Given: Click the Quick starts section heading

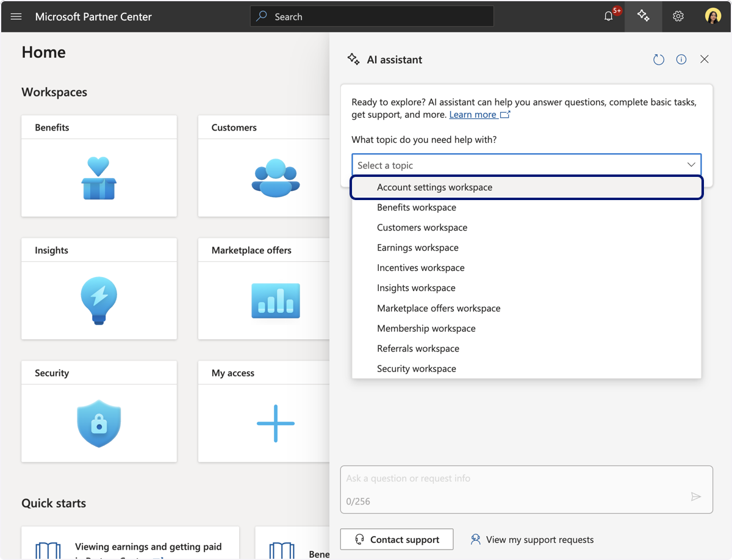Looking at the screenshot, I should [x=54, y=503].
